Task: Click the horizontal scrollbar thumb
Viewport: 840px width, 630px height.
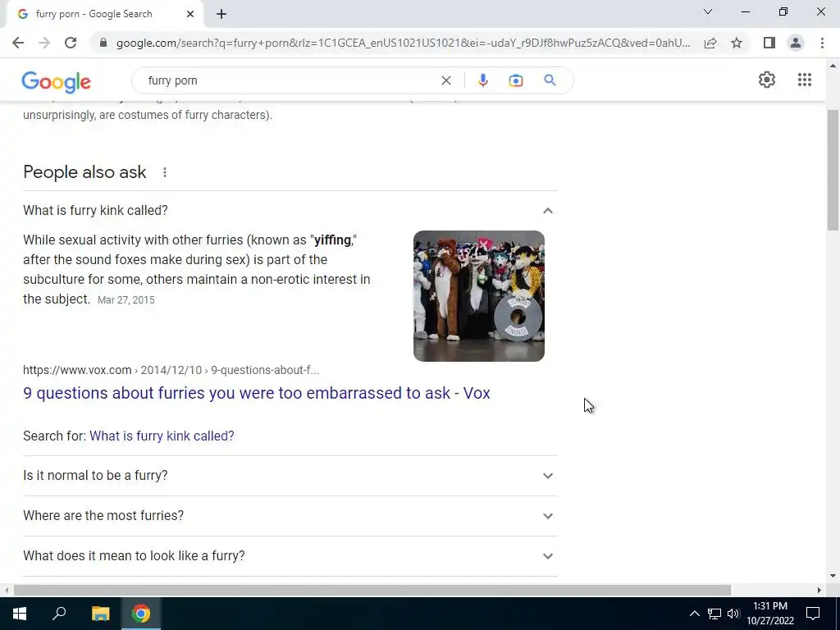Action: [372, 590]
